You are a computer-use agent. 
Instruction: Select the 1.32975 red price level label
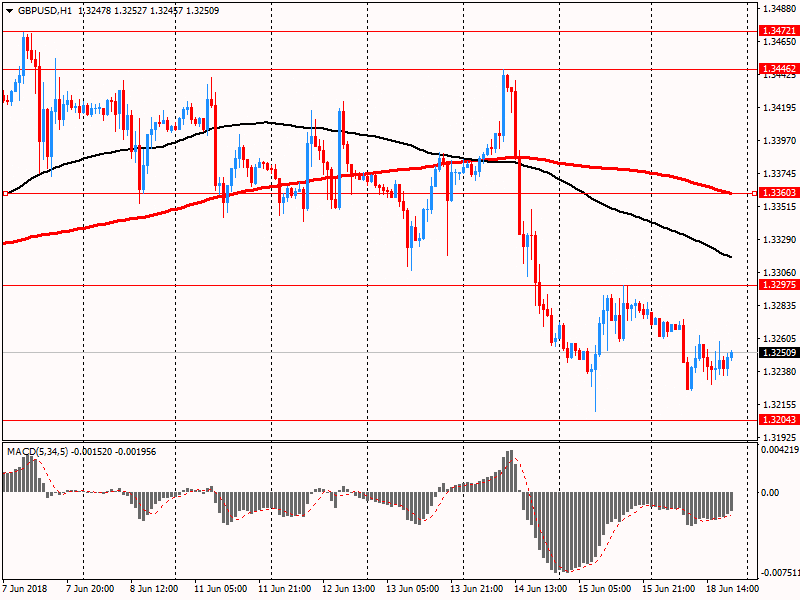coord(779,285)
